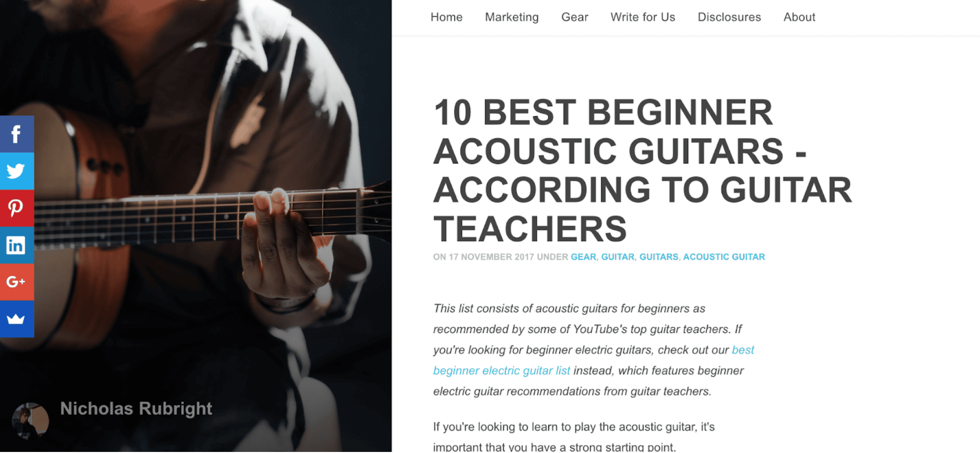980x453 pixels.
Task: Open the Disclosures page
Action: [x=729, y=17]
